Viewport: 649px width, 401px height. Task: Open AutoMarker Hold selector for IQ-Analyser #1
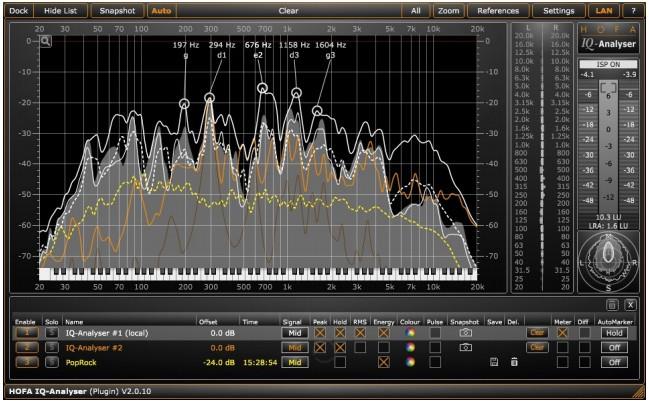[x=612, y=332]
